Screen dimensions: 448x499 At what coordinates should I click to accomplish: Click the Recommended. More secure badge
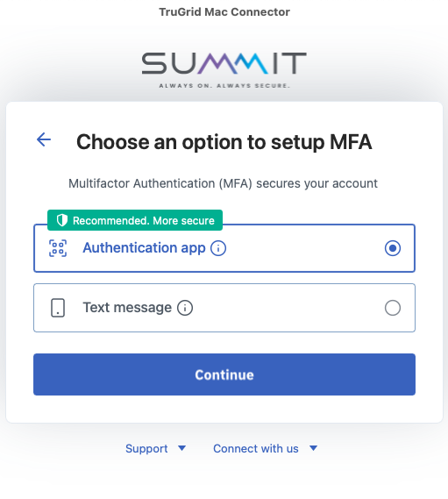click(135, 220)
